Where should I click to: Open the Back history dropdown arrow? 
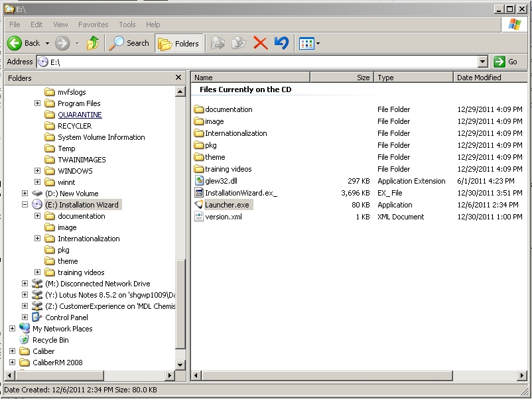click(x=47, y=43)
